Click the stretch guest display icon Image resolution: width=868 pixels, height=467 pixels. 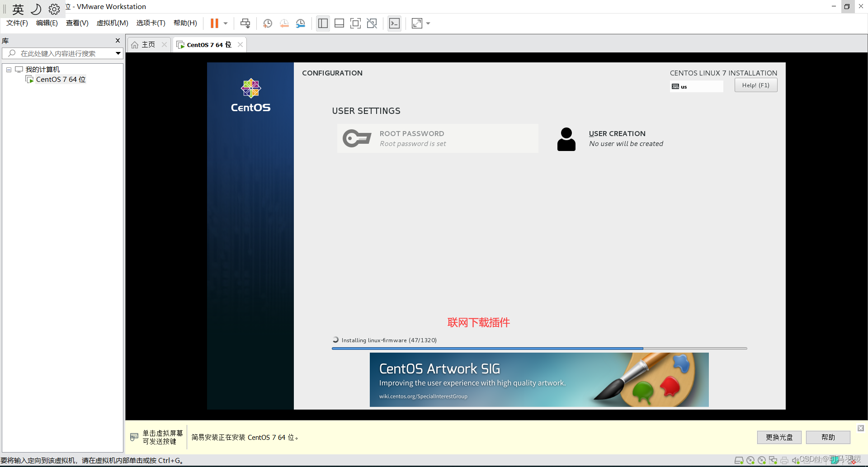point(417,23)
